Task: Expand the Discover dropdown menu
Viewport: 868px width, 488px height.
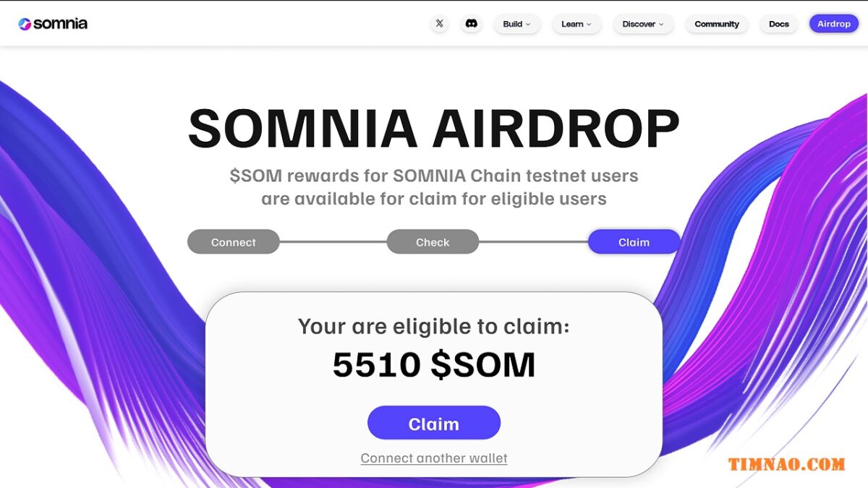Action: (644, 24)
